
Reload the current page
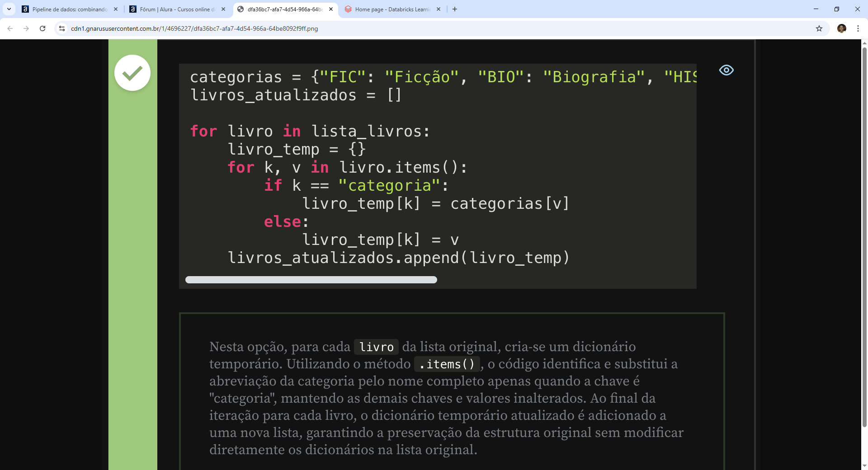(x=42, y=28)
